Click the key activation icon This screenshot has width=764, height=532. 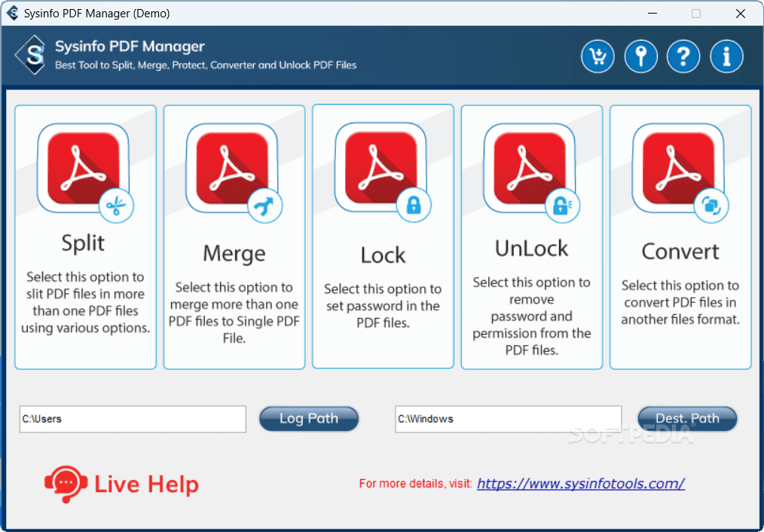click(640, 56)
